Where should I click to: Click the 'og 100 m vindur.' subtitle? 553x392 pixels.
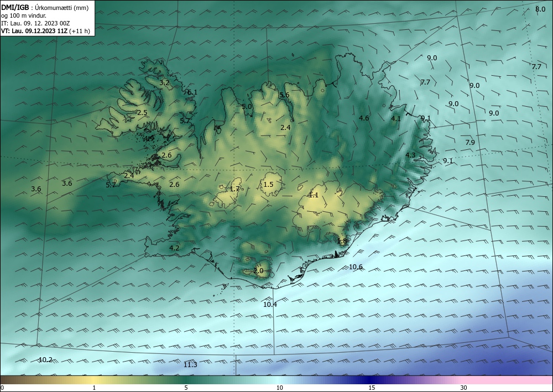pos(24,15)
